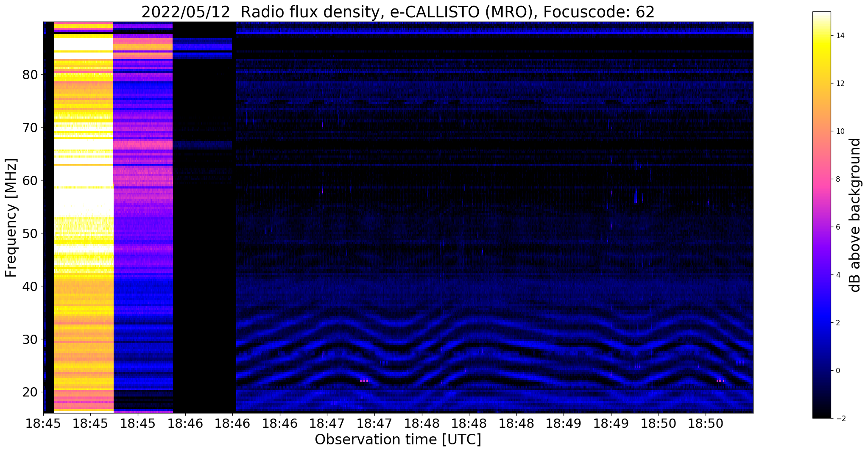Click the wavy blue fringe pattern near 30 MHz
This screenshot has height=452, width=868.
tap(494, 352)
